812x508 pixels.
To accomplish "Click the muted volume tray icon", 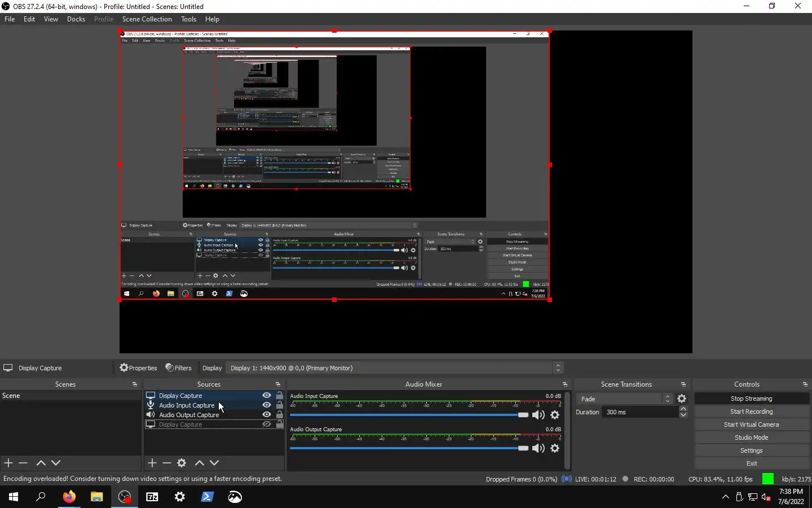I will tap(766, 497).
